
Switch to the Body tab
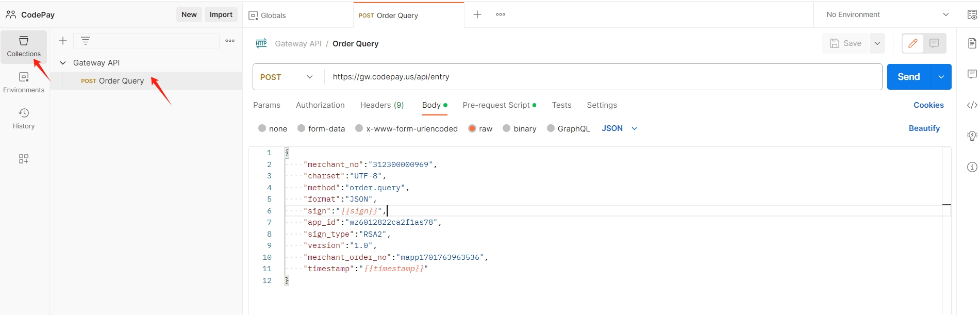click(435, 105)
